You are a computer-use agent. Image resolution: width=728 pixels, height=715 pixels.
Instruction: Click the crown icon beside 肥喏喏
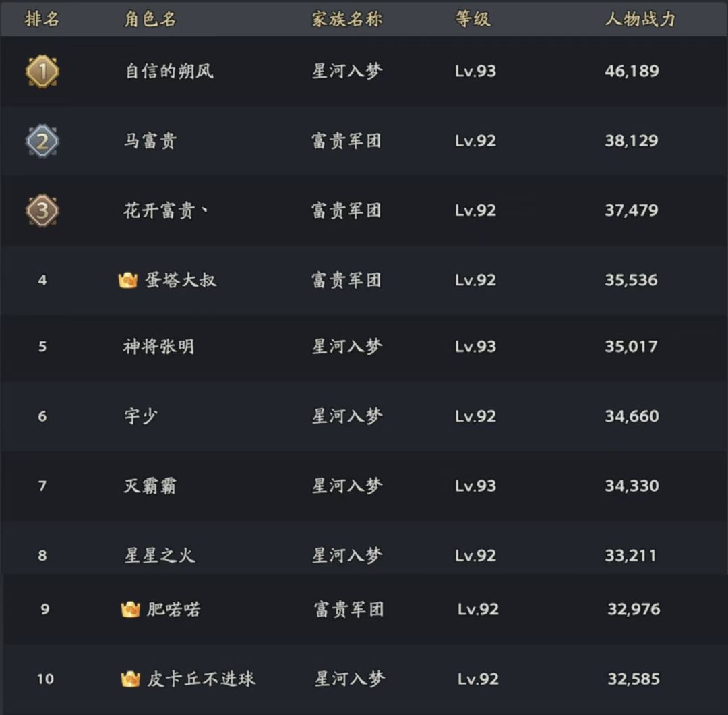pyautogui.click(x=130, y=610)
